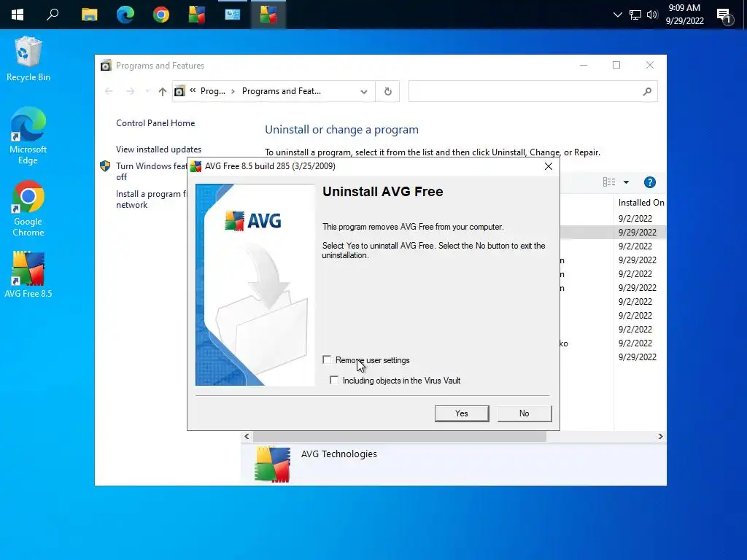Open volume control tray icon
Image resolution: width=747 pixels, height=560 pixels.
(652, 15)
